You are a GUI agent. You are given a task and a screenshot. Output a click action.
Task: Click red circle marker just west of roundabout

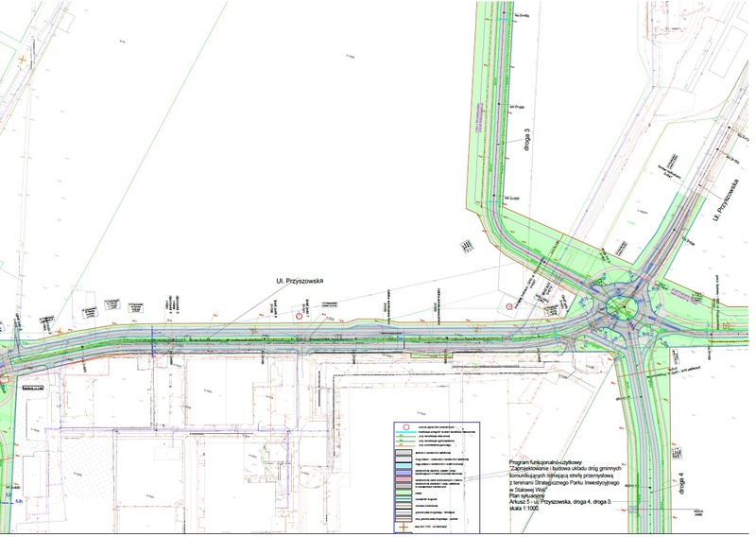(510, 307)
